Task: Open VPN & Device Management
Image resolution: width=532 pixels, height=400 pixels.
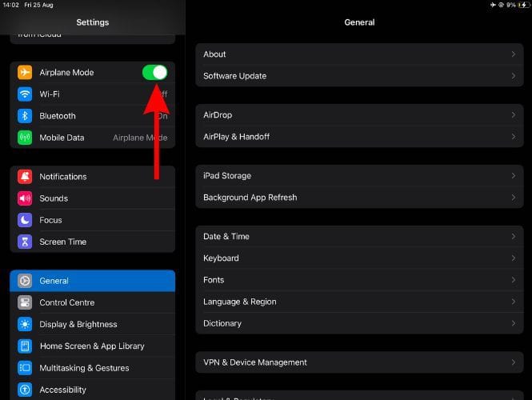Action: click(359, 362)
